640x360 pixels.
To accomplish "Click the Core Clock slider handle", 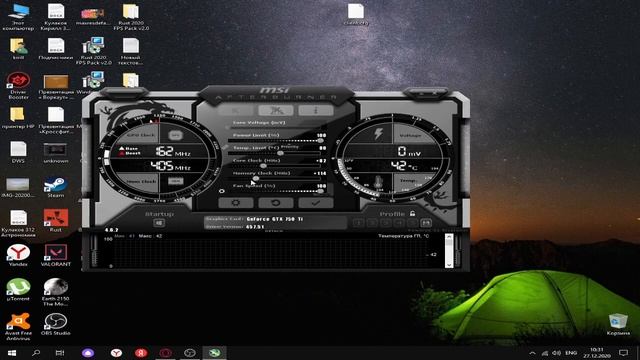I will [263, 166].
